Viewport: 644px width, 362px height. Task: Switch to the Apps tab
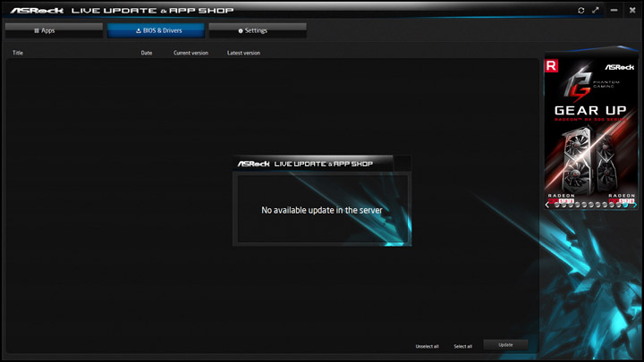pyautogui.click(x=54, y=30)
